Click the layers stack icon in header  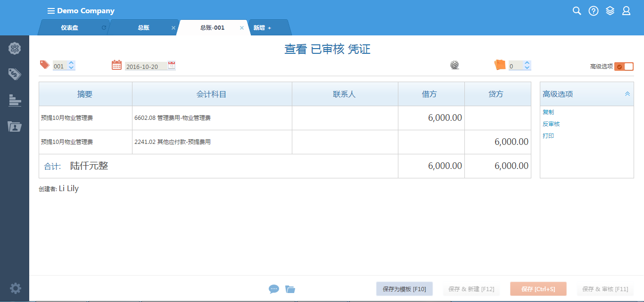610,11
